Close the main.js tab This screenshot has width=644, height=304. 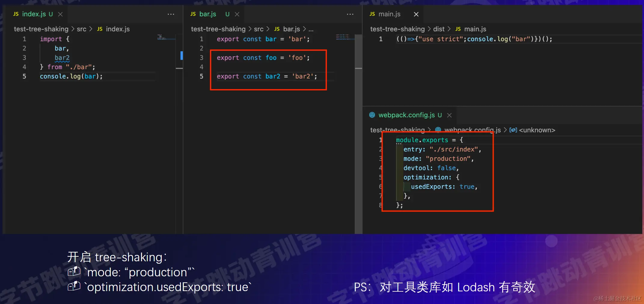[416, 14]
